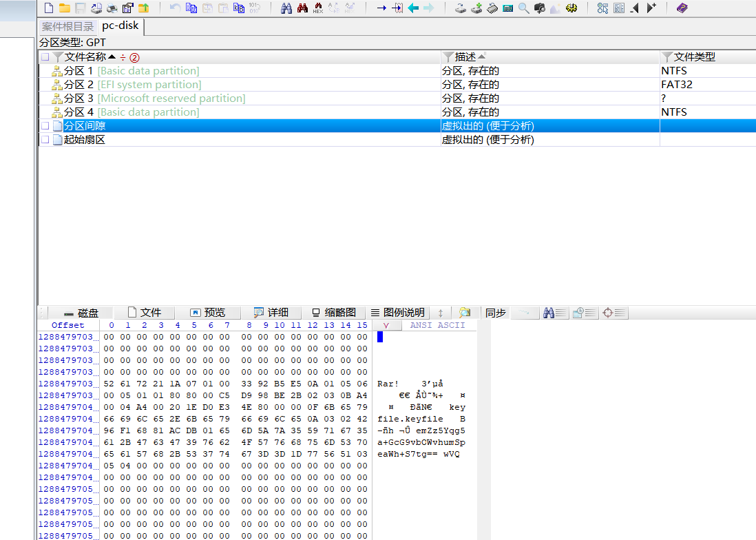Sort by the 文件名称 column header

(85, 57)
